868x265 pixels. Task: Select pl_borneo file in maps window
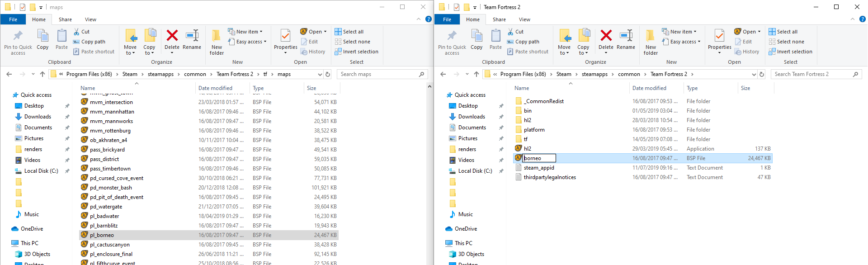pyautogui.click(x=209, y=235)
